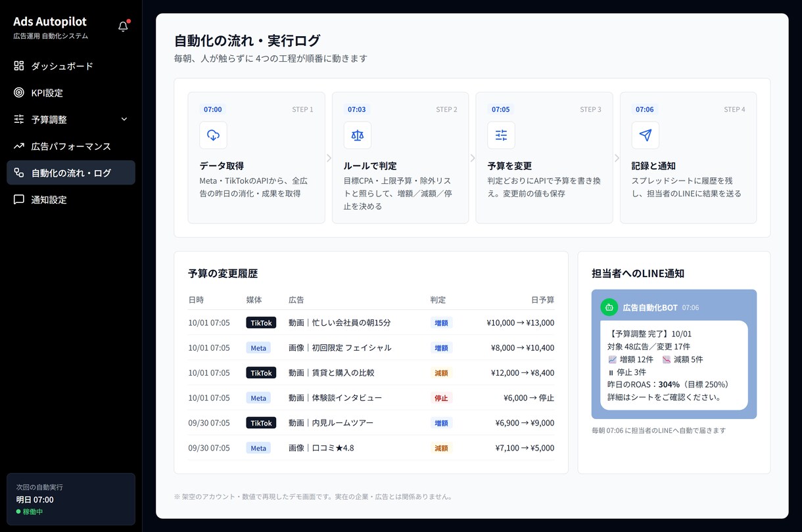Click ad name 動画｜内見ルームツアー
Image resolution: width=802 pixels, height=532 pixels.
click(331, 423)
